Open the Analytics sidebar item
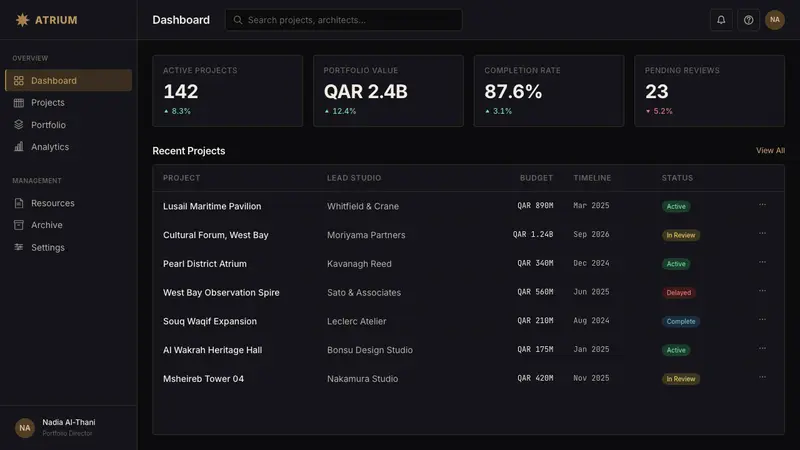This screenshot has width=800, height=450. click(68, 146)
